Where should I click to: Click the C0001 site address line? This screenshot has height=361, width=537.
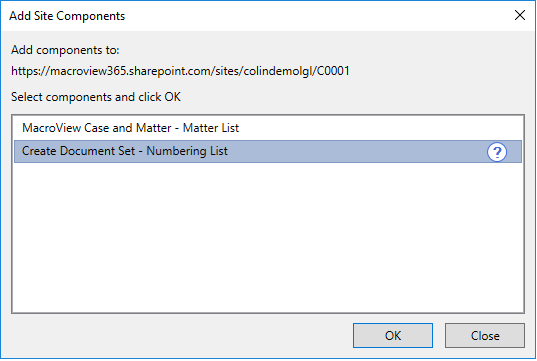[x=180, y=71]
